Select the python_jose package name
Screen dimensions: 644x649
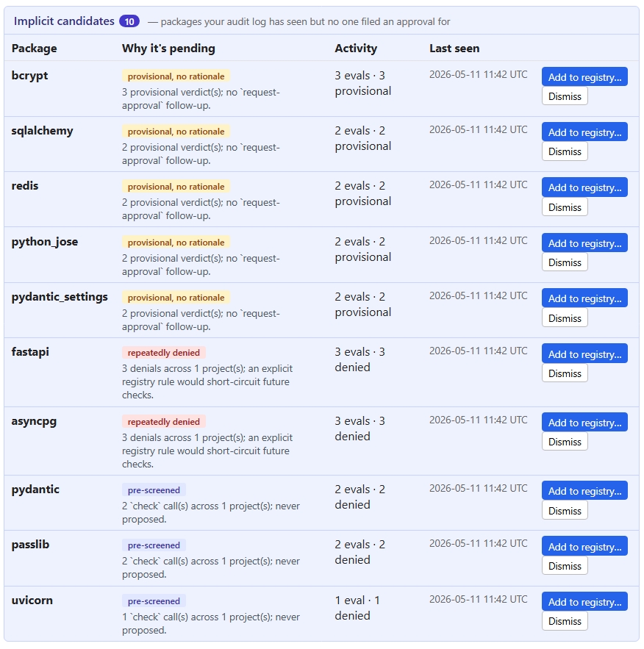(x=45, y=242)
